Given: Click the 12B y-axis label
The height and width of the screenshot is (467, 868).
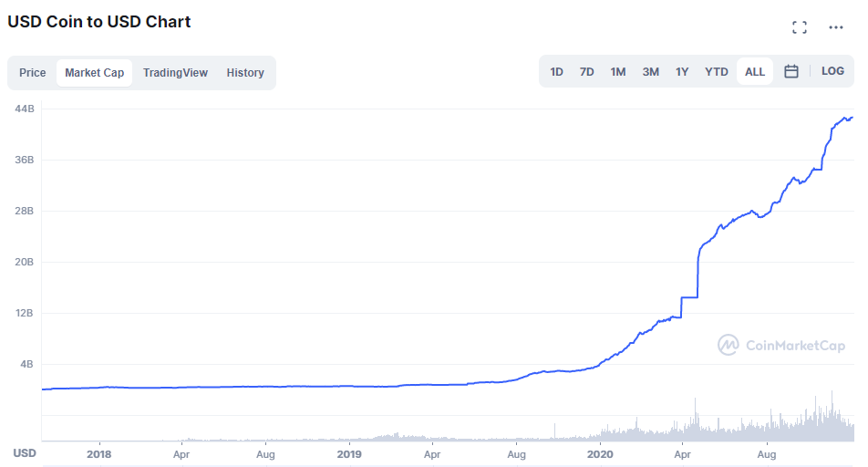Looking at the screenshot, I should click(25, 313).
